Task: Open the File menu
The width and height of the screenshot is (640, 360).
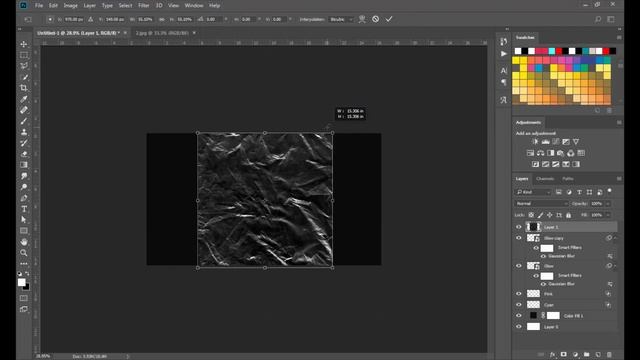Action: [x=39, y=6]
